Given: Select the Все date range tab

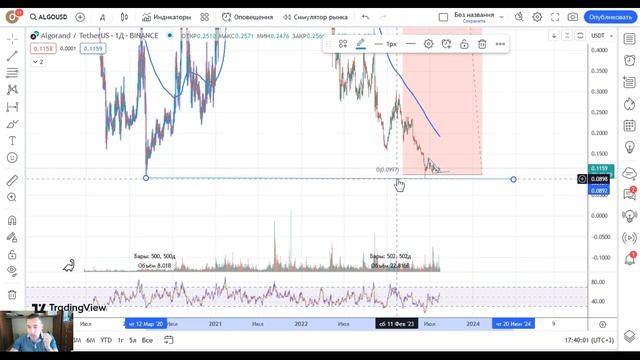Looking at the screenshot, I should coord(147,340).
